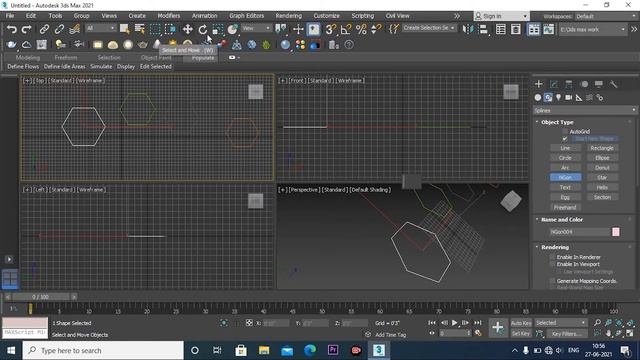Click the time slider 0 / 100 handle
Screen dimensions: 640x360
click(x=40, y=297)
